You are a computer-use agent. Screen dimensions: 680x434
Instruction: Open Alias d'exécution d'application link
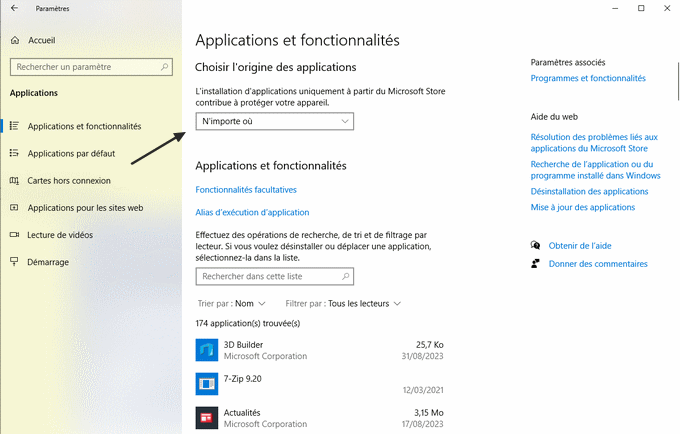point(252,212)
